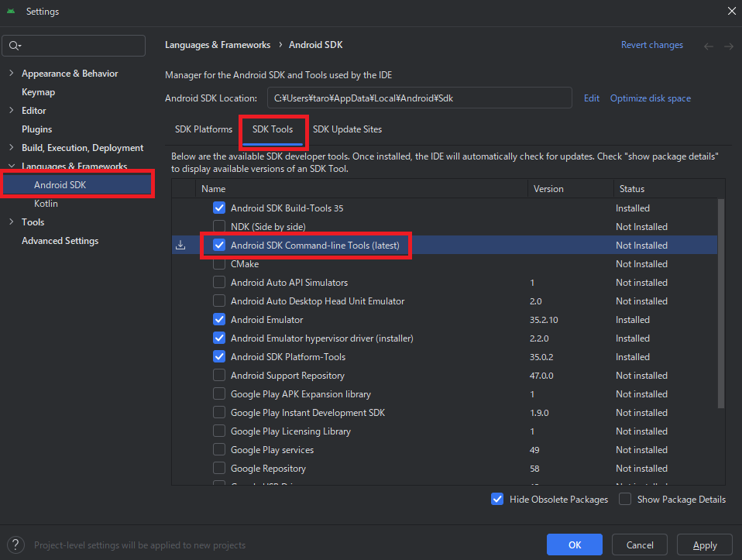Click the Not Installed status of CMake
The width and height of the screenshot is (742, 560).
(641, 263)
